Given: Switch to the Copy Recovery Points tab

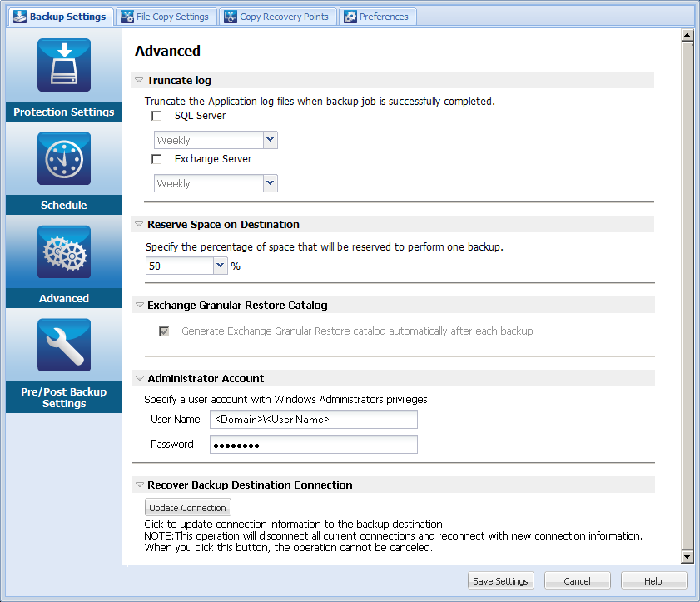Looking at the screenshot, I should (x=278, y=16).
